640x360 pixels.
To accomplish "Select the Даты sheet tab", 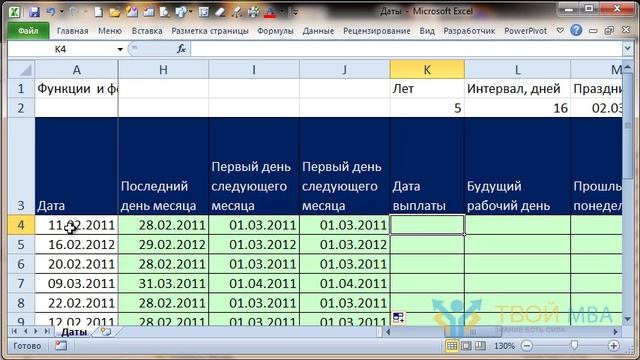I will (74, 332).
